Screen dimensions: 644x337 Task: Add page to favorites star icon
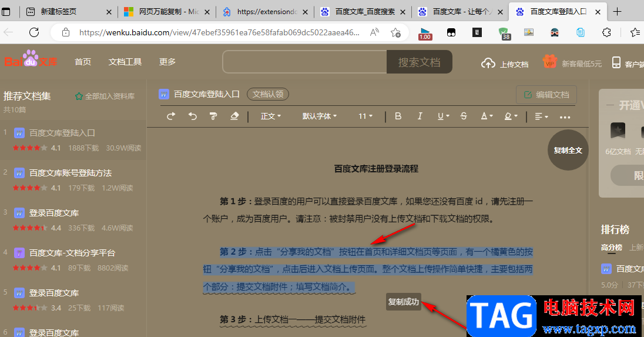click(395, 32)
